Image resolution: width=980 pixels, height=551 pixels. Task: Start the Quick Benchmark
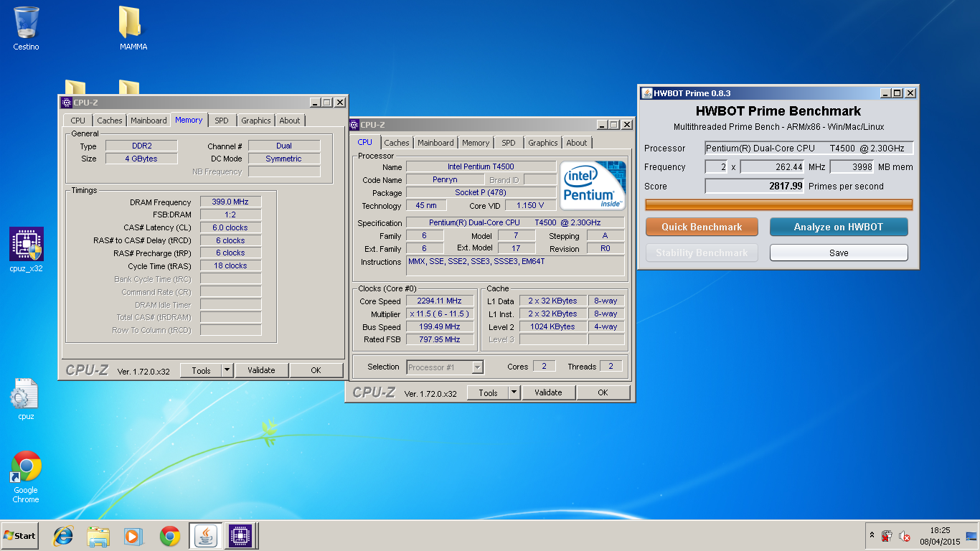pos(702,227)
